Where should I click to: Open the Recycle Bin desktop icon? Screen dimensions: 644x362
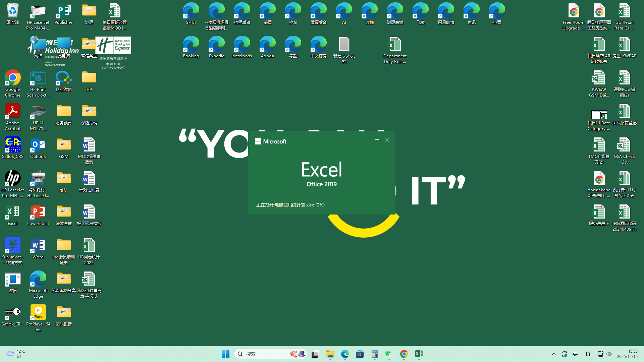[12, 11]
